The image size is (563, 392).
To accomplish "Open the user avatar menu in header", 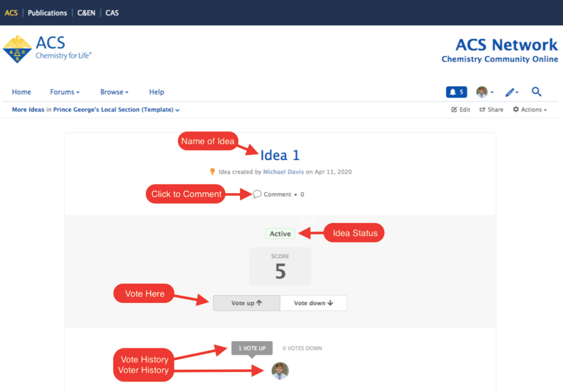I will coord(483,92).
